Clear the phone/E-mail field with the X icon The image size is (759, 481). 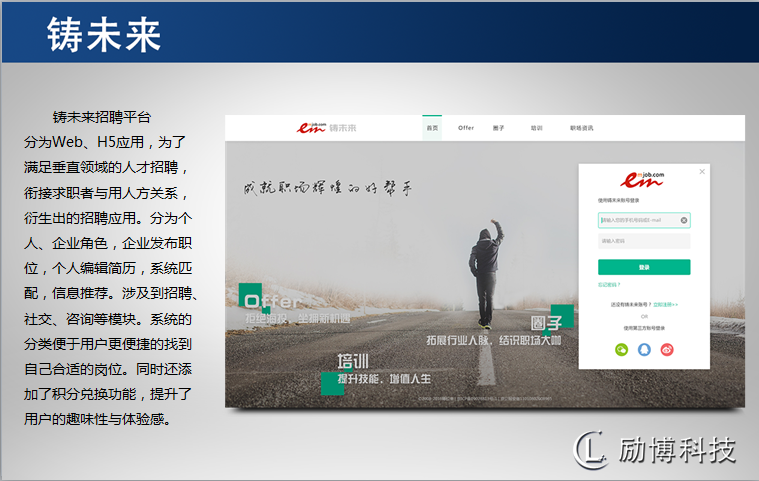pos(684,220)
